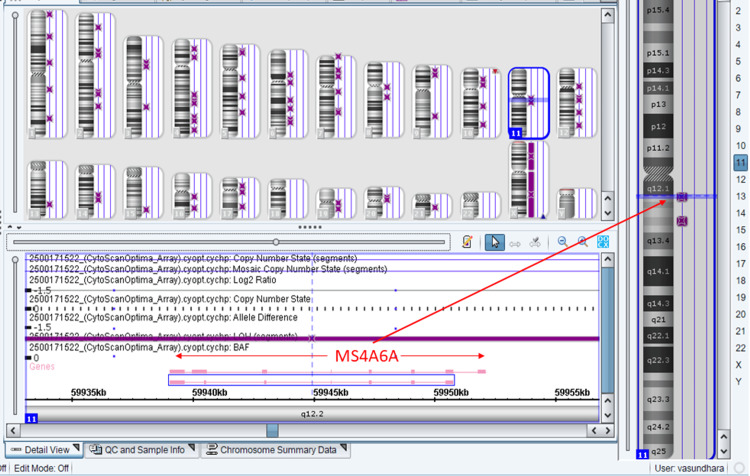Click the detail view scrollbar bottom down arrow

(607, 415)
